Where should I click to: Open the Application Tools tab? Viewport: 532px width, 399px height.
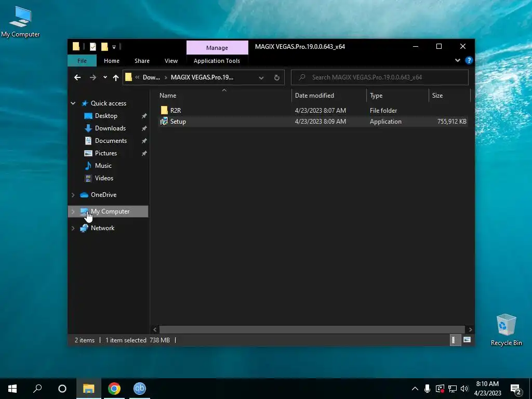click(x=217, y=61)
